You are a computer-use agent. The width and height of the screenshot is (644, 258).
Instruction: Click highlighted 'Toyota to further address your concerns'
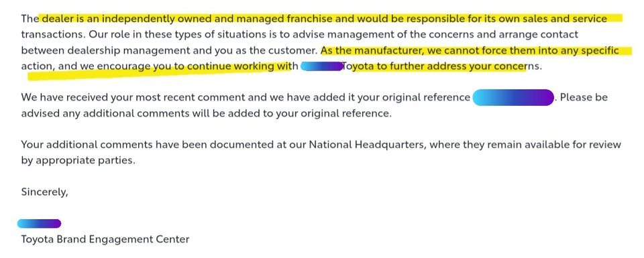point(442,66)
